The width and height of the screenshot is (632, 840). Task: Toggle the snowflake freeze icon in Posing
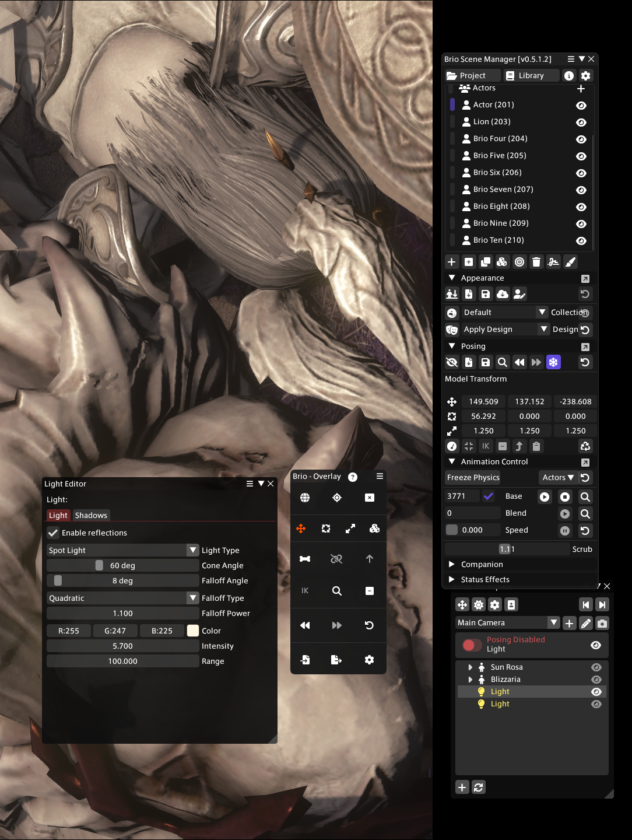click(553, 362)
